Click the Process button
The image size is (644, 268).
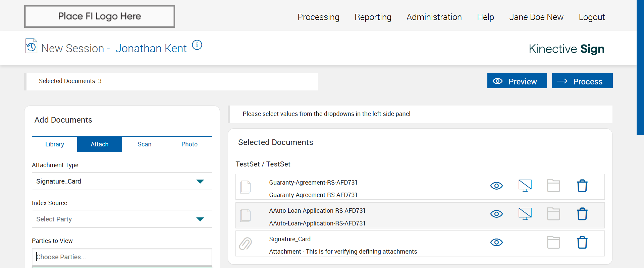[582, 81]
